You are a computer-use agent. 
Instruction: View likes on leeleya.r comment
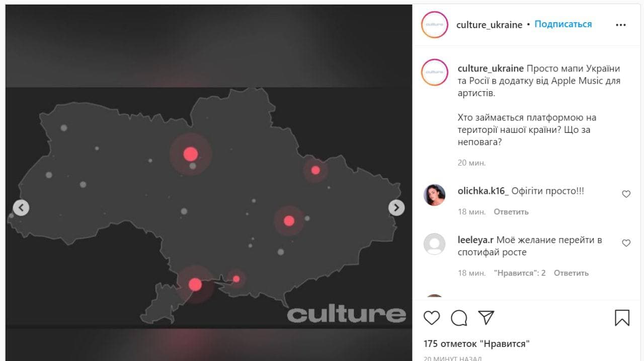click(x=520, y=273)
